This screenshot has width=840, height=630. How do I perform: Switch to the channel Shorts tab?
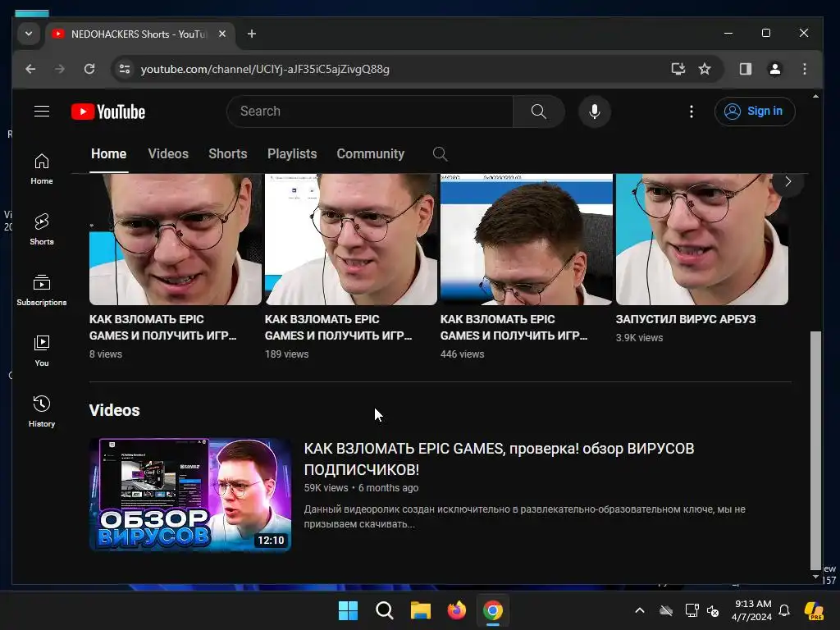[228, 153]
